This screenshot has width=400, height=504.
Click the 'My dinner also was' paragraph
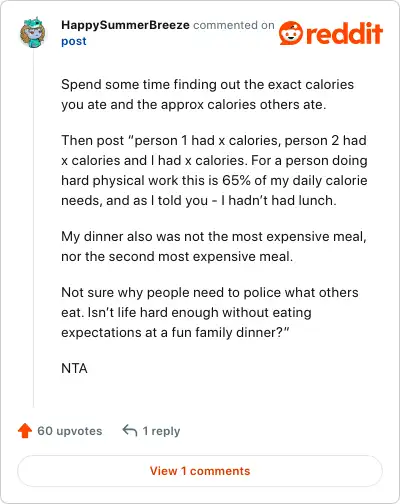(214, 246)
